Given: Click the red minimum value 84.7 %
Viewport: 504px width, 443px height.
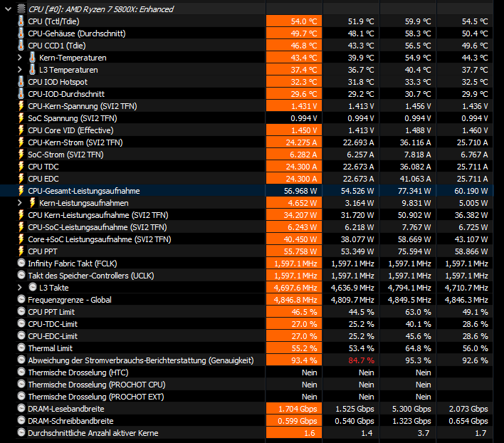Looking at the screenshot, I should tap(362, 360).
